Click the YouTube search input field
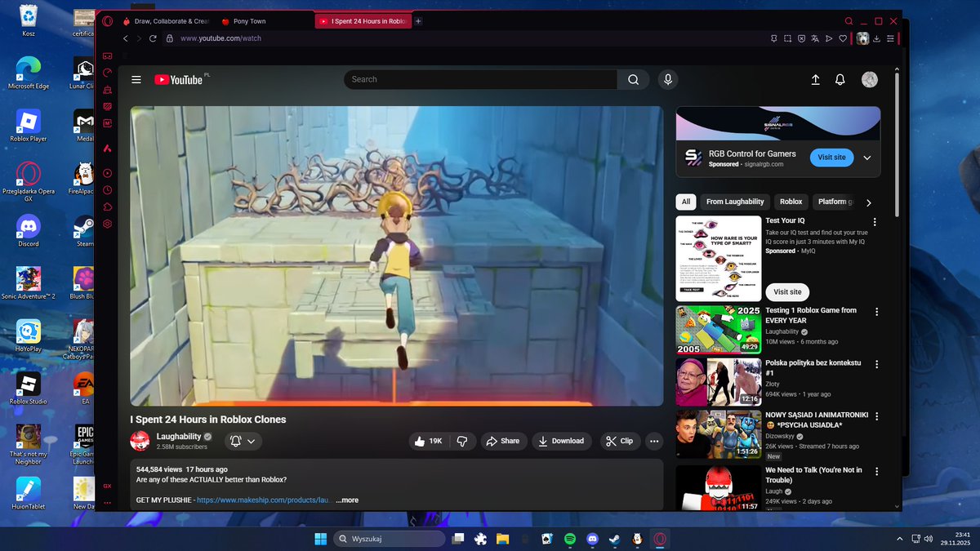This screenshot has height=551, width=980. [x=480, y=79]
